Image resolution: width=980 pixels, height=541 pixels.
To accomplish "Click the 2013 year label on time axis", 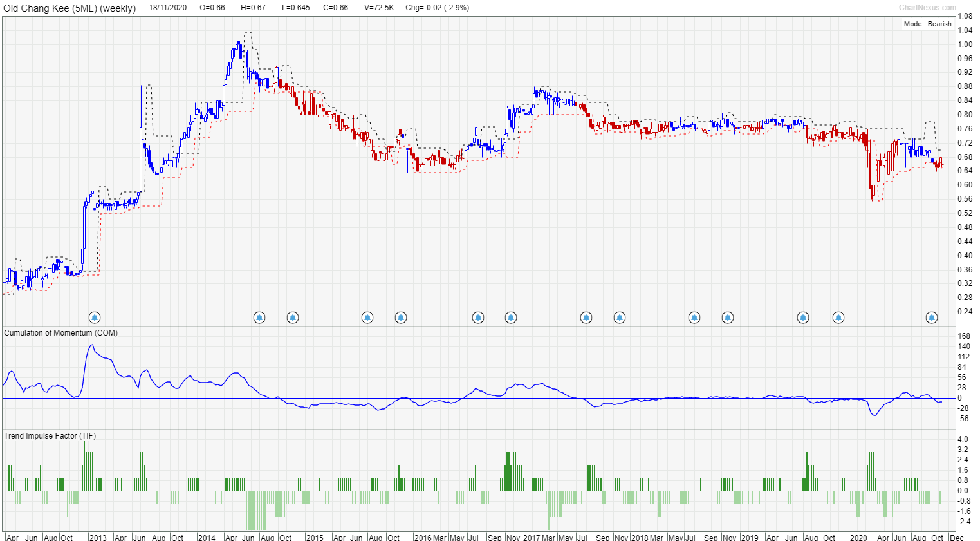I will [x=97, y=537].
